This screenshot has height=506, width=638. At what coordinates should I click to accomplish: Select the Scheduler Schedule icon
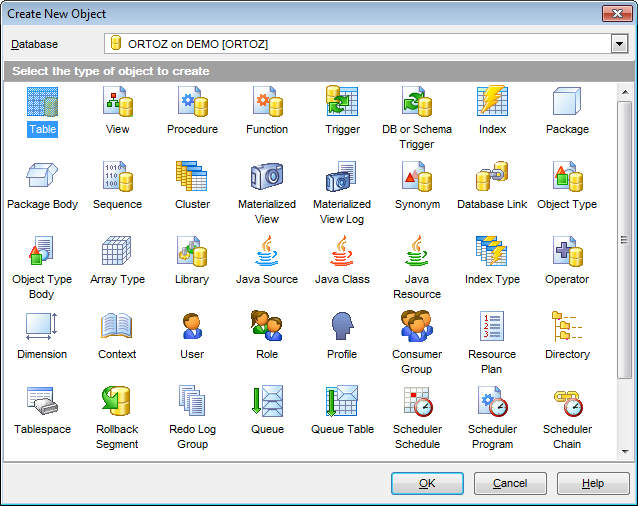[x=418, y=401]
